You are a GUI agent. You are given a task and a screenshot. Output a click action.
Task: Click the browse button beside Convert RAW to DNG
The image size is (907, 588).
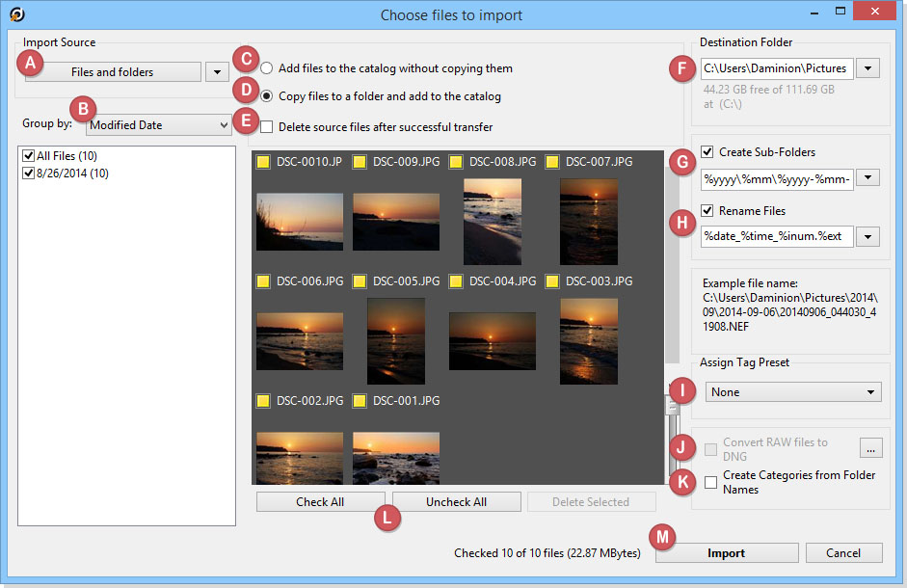869,448
